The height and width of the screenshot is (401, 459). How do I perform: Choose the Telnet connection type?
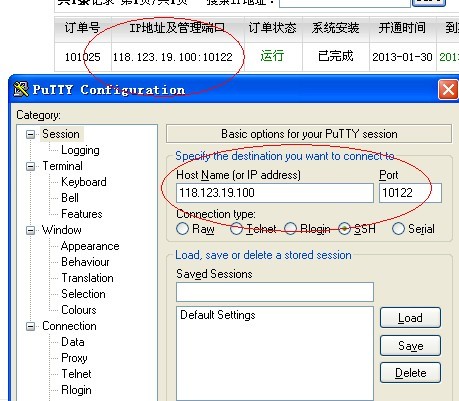(x=236, y=229)
